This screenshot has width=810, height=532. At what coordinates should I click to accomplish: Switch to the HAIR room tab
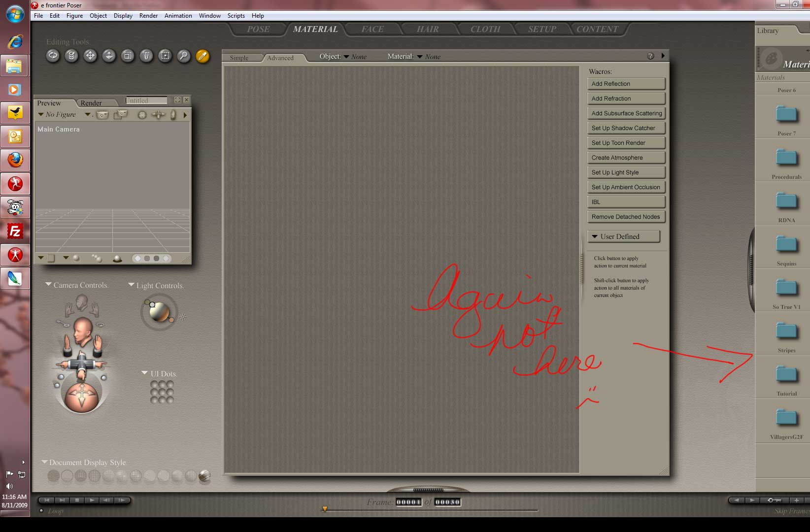pyautogui.click(x=428, y=29)
